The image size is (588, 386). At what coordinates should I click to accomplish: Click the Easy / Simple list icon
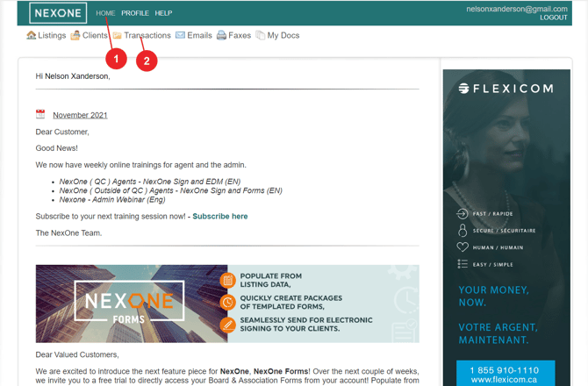463,264
